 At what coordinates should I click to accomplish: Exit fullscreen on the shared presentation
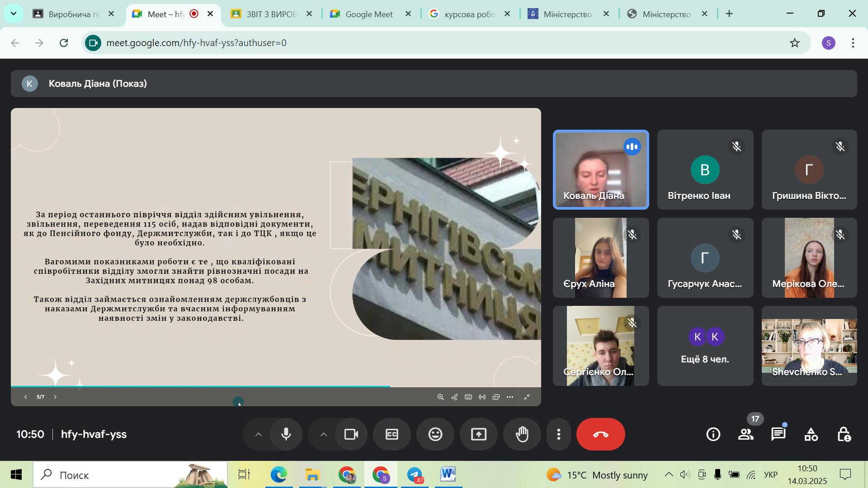point(527,397)
